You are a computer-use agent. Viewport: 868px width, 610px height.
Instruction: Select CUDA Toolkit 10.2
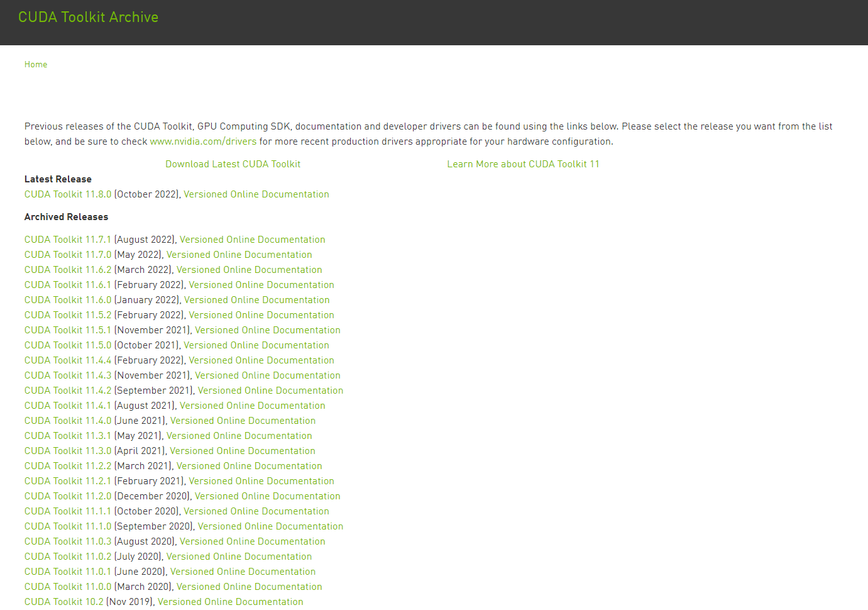(x=64, y=602)
